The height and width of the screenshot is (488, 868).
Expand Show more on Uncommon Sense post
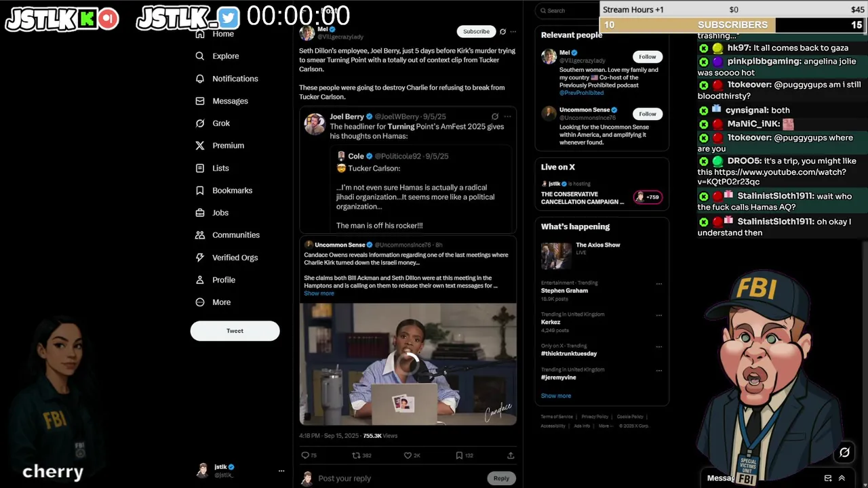[x=319, y=293]
